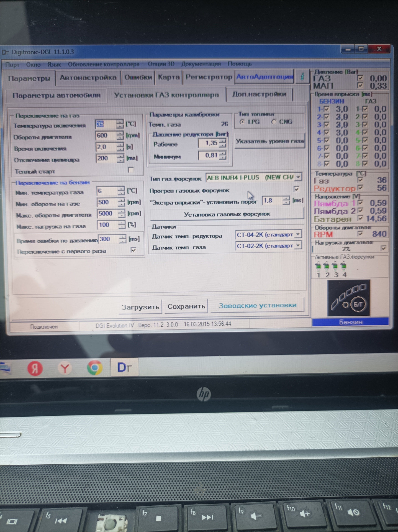Click the Digitronic Dr taskbar icon

[125, 367]
